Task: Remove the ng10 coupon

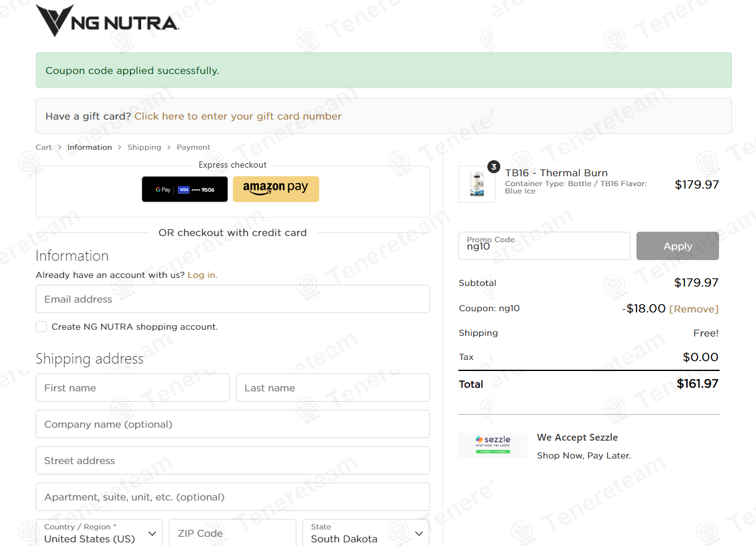Action: click(694, 309)
